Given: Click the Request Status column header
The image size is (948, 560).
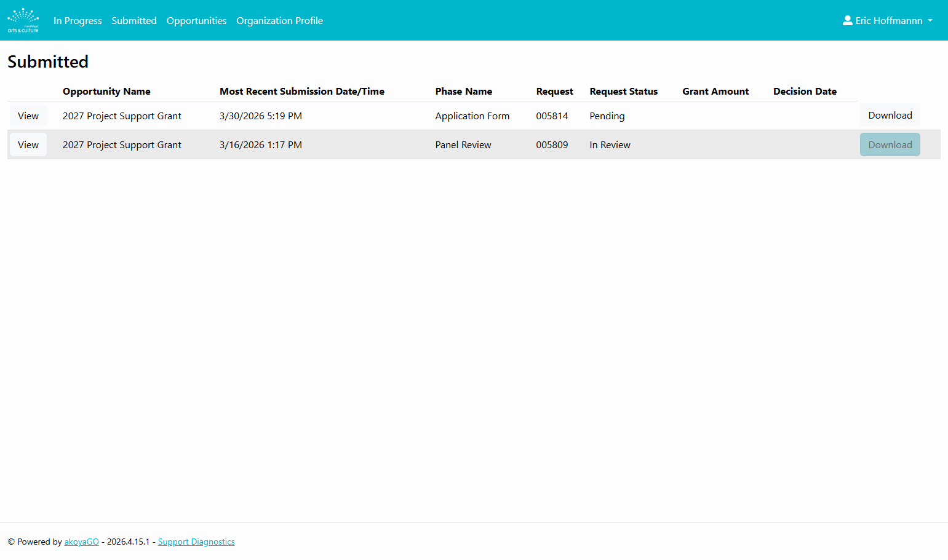Looking at the screenshot, I should [623, 91].
